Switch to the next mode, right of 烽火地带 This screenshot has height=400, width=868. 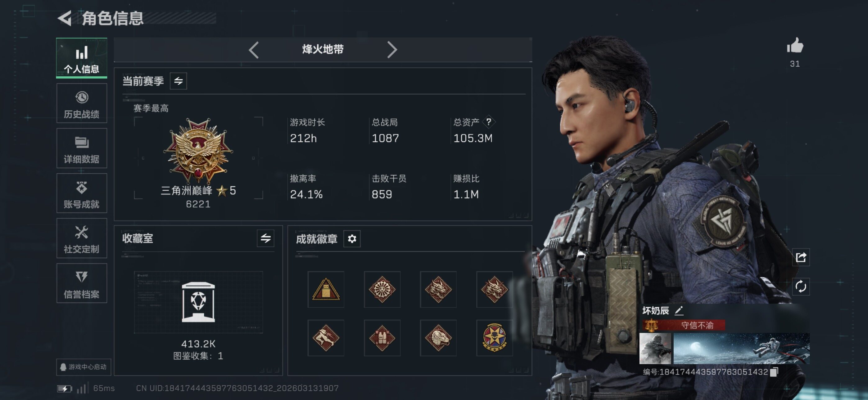point(392,50)
